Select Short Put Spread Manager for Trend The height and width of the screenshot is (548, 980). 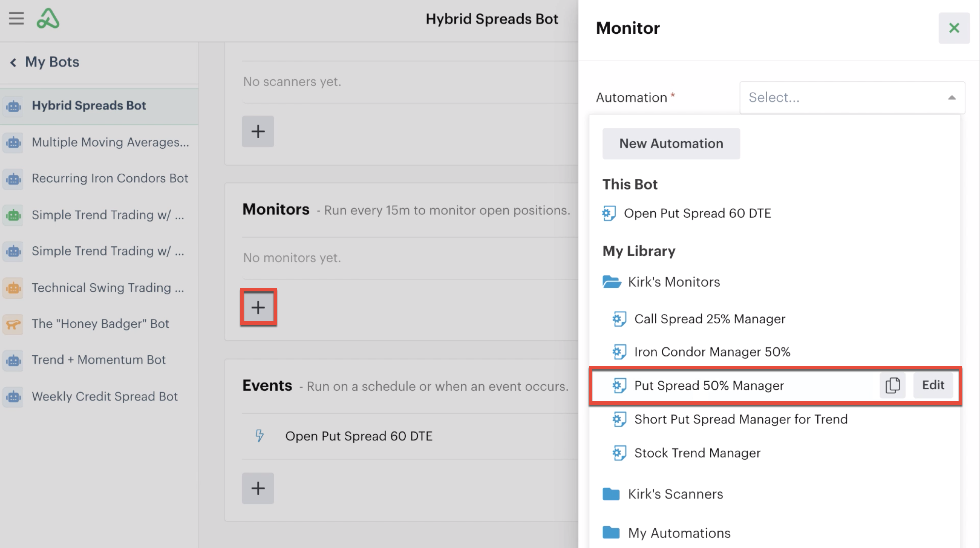pos(741,419)
